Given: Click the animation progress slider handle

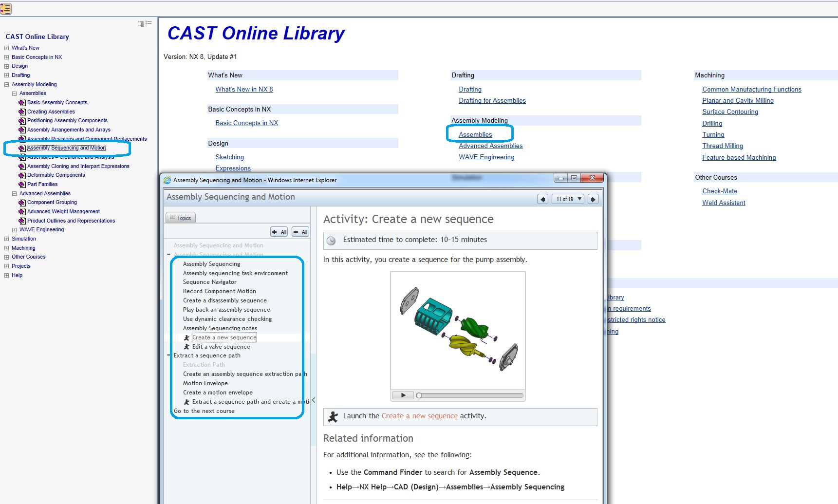Looking at the screenshot, I should (419, 395).
